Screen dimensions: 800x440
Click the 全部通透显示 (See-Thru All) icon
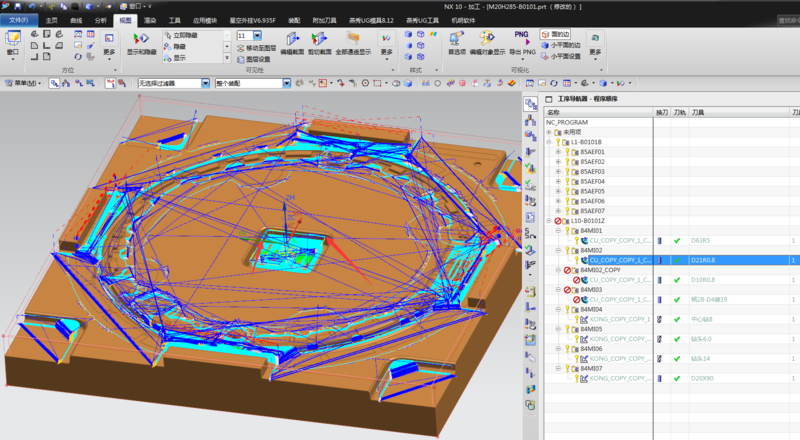pyautogui.click(x=352, y=39)
